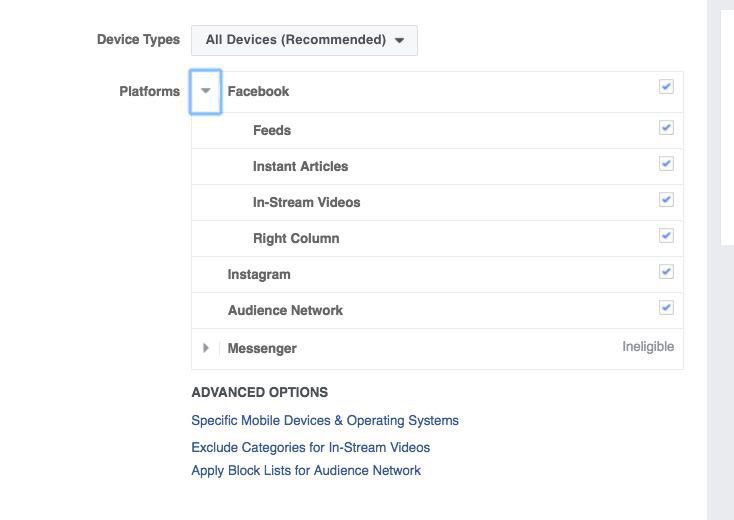Uncheck the Right Column checkbox

coord(666,235)
